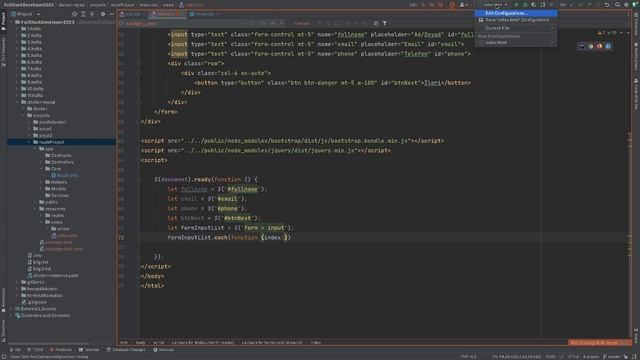Click the Rollback undo arrow icon
Viewport: 640px width, 360px height.
pyautogui.click(x=607, y=4)
